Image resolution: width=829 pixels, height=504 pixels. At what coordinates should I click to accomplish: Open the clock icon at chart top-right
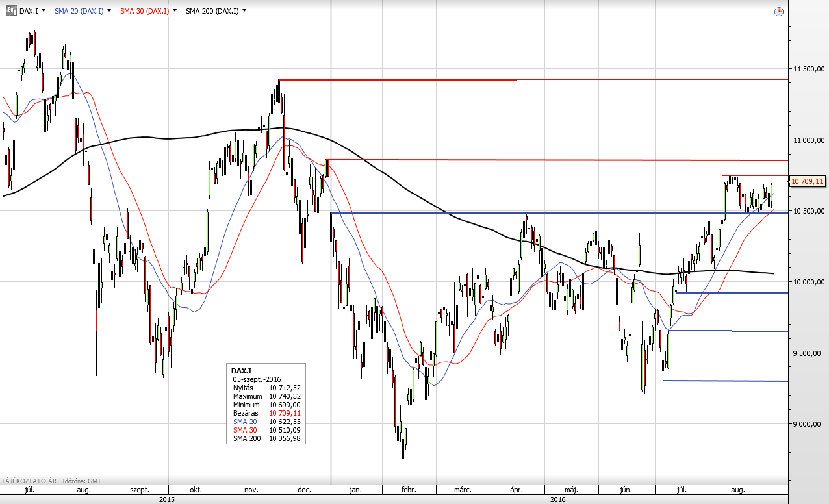779,11
